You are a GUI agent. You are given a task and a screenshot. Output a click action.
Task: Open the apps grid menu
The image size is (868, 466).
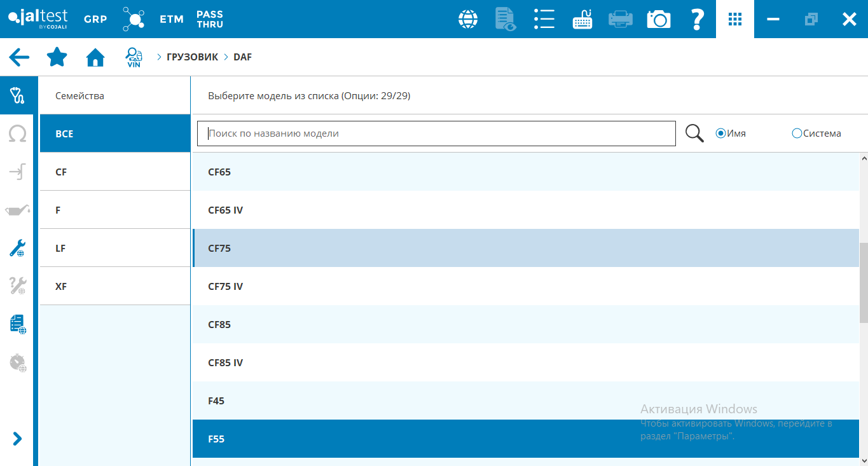point(735,19)
